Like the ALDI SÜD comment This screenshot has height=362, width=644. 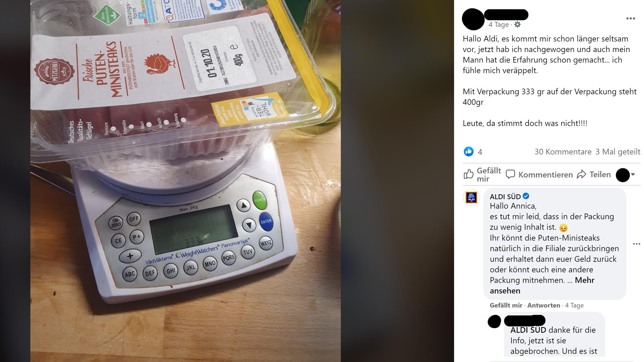coord(506,305)
